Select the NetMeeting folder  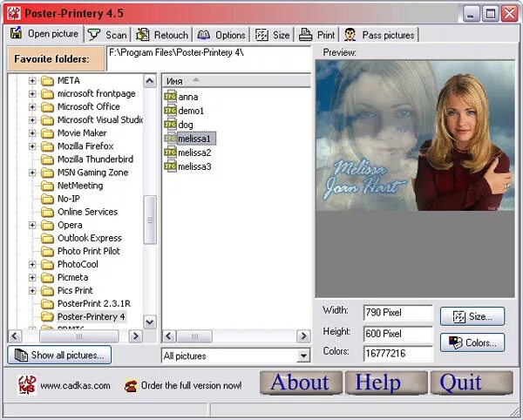coord(80,186)
